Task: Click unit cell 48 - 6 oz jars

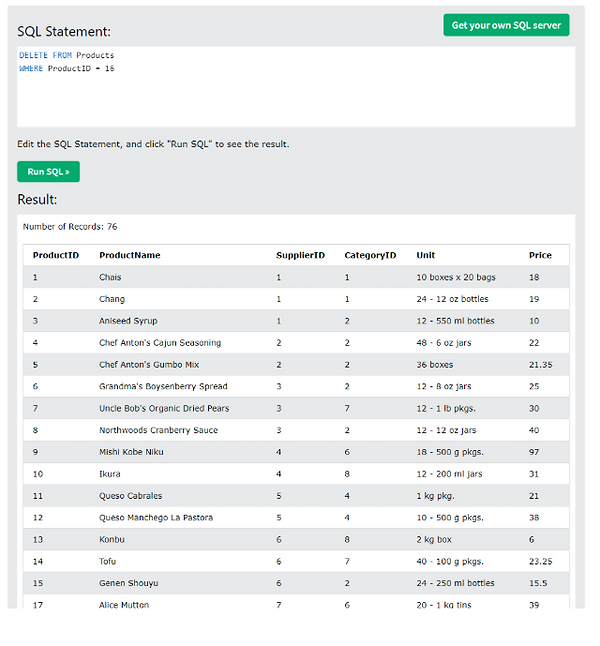Action: [443, 343]
